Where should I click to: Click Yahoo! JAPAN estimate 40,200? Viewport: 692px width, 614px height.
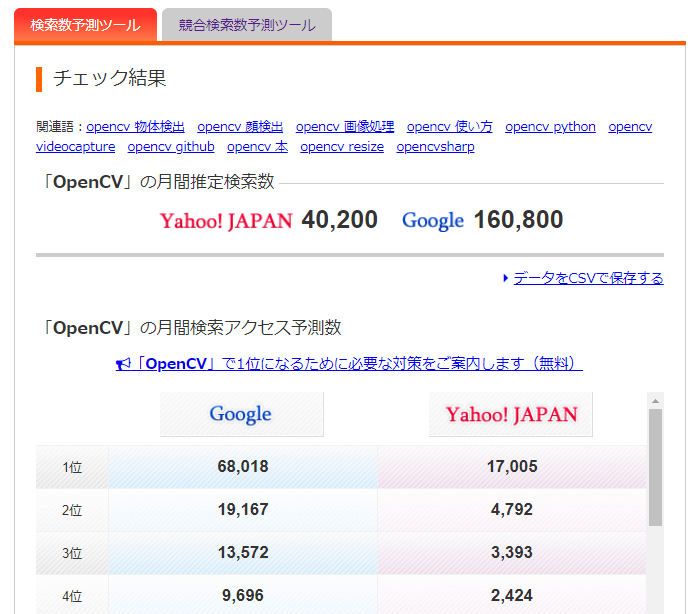340,220
